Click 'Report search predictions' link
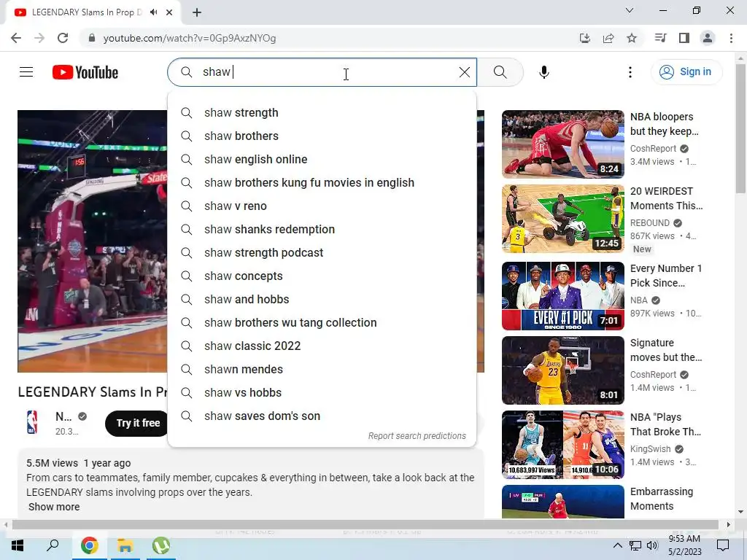This screenshot has width=747, height=560. [417, 436]
